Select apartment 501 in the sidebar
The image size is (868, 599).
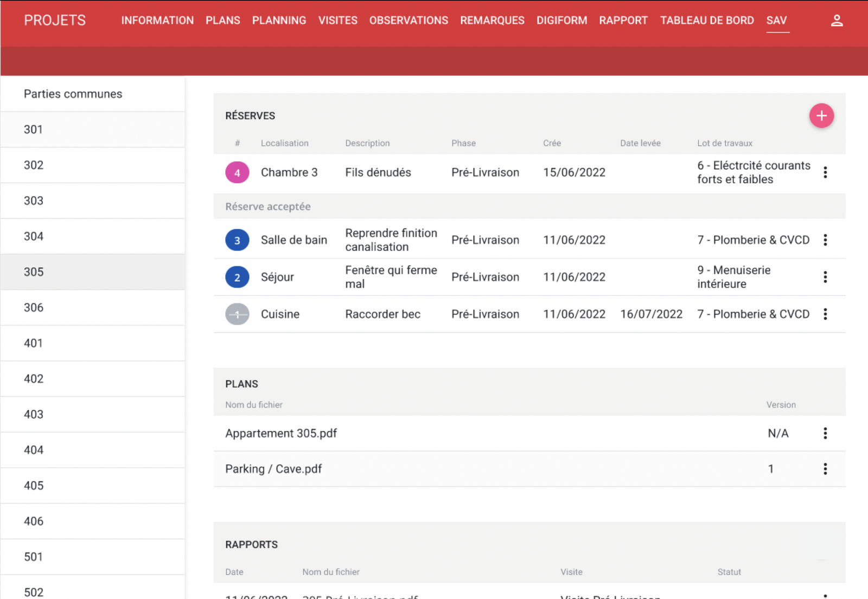(x=93, y=557)
